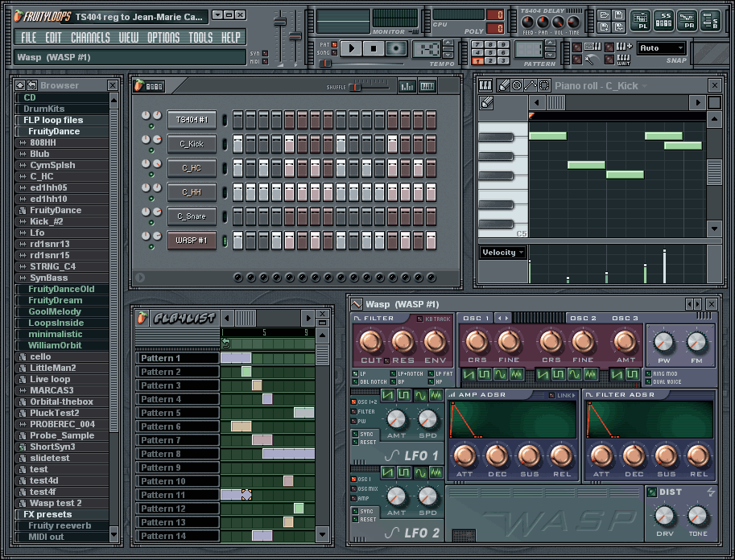The image size is (735, 560).
Task: Stop playback with the stop button
Action: pyautogui.click(x=374, y=48)
